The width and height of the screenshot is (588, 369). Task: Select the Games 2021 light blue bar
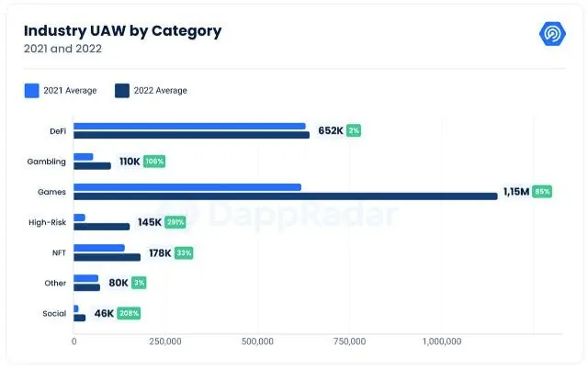click(x=187, y=187)
